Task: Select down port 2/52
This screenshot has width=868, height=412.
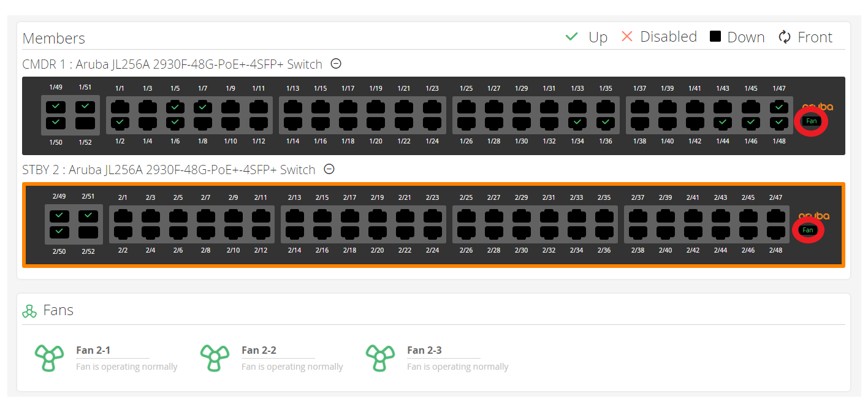Action: (x=89, y=232)
